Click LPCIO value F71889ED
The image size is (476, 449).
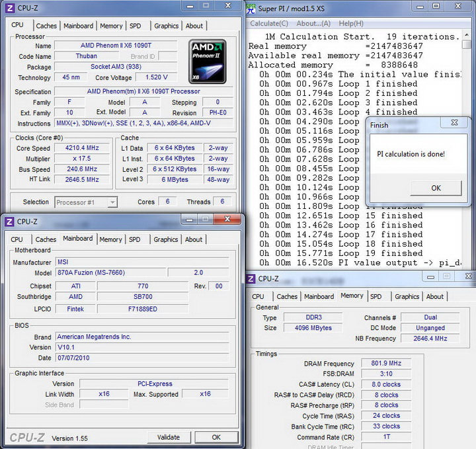pos(143,309)
